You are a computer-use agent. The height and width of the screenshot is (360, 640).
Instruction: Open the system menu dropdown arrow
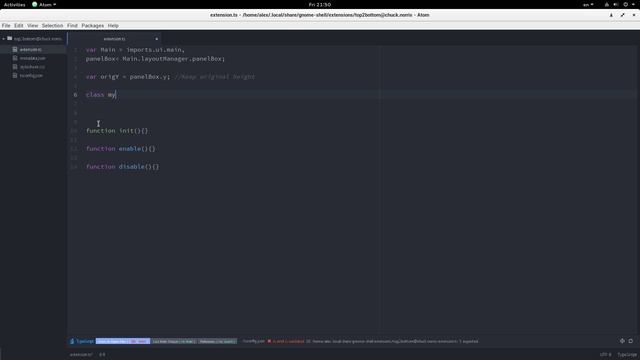coord(633,4)
